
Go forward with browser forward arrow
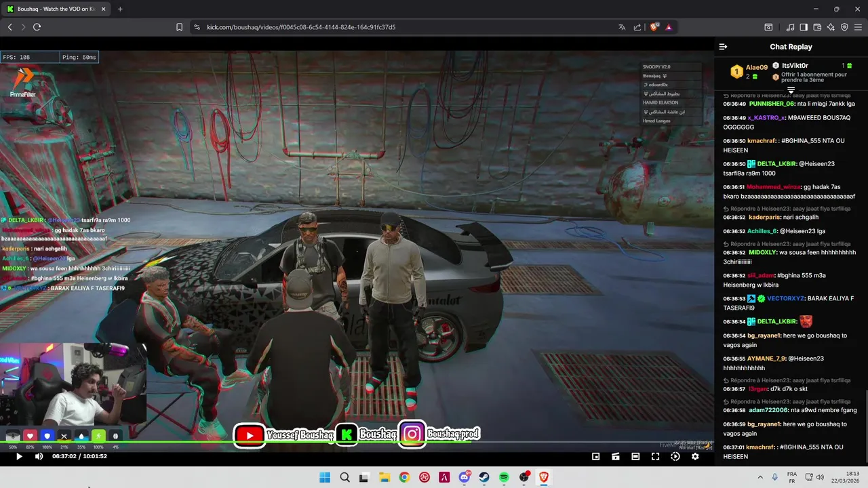pyautogui.click(x=23, y=27)
